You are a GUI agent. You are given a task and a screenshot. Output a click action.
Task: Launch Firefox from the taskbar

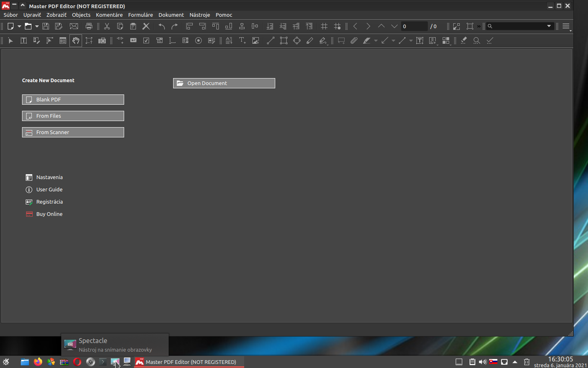(x=38, y=362)
